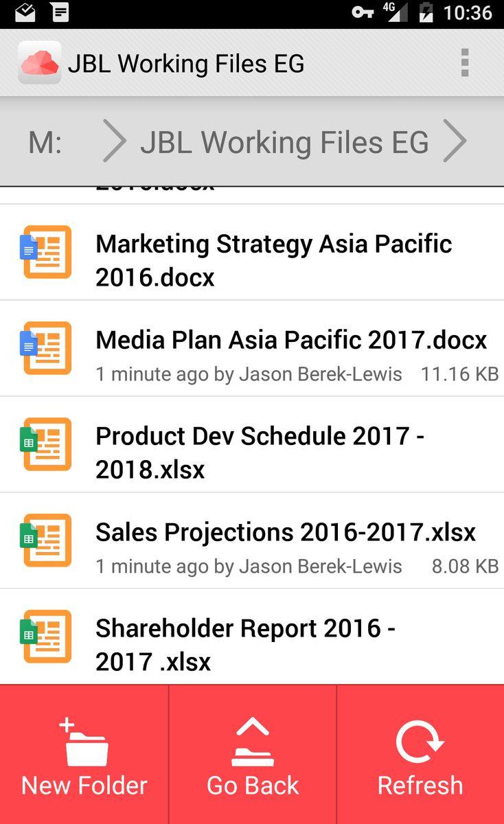Viewport: 504px width, 824px height.
Task: Click the chevron after the M: drive
Action: 115,141
